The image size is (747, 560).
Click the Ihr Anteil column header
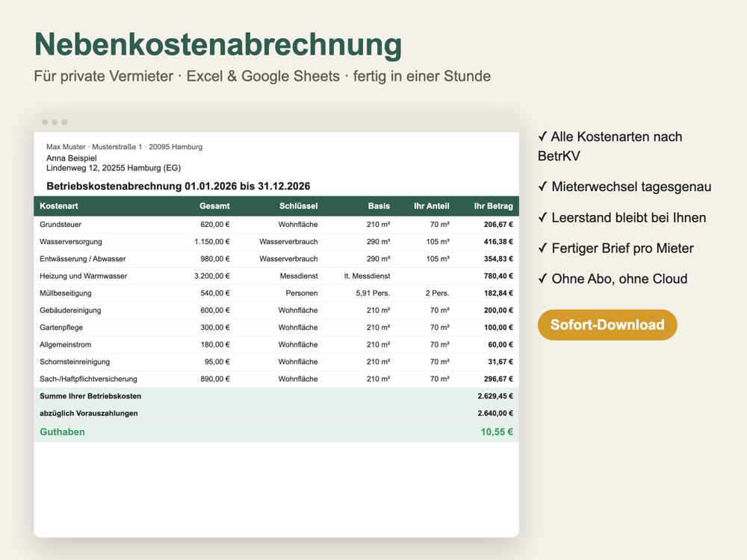431,206
